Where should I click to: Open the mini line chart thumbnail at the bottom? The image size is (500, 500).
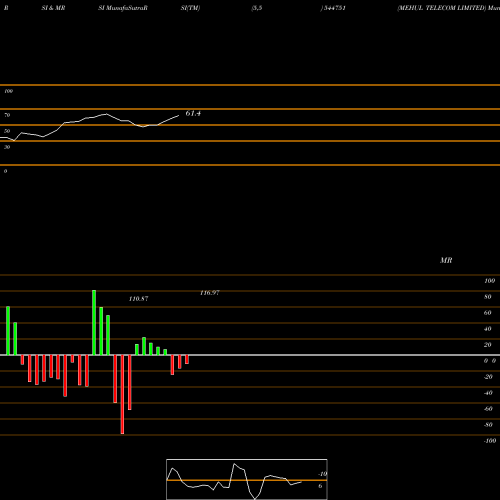click(x=247, y=479)
